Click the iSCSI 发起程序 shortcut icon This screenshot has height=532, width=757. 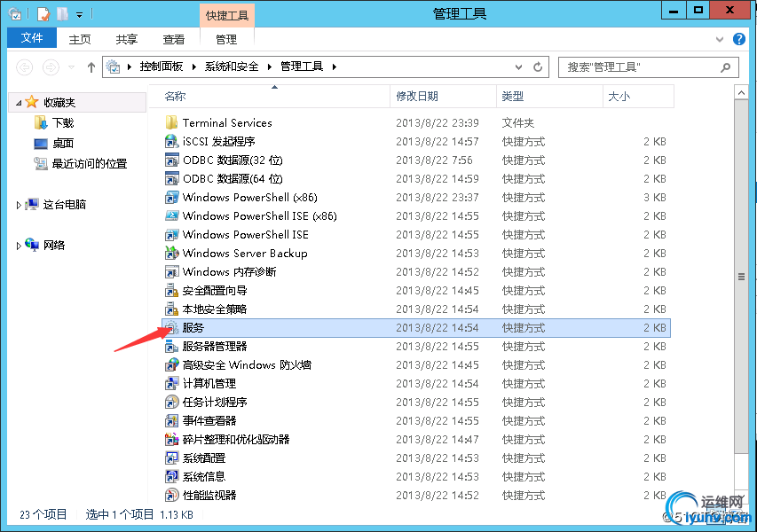(171, 141)
